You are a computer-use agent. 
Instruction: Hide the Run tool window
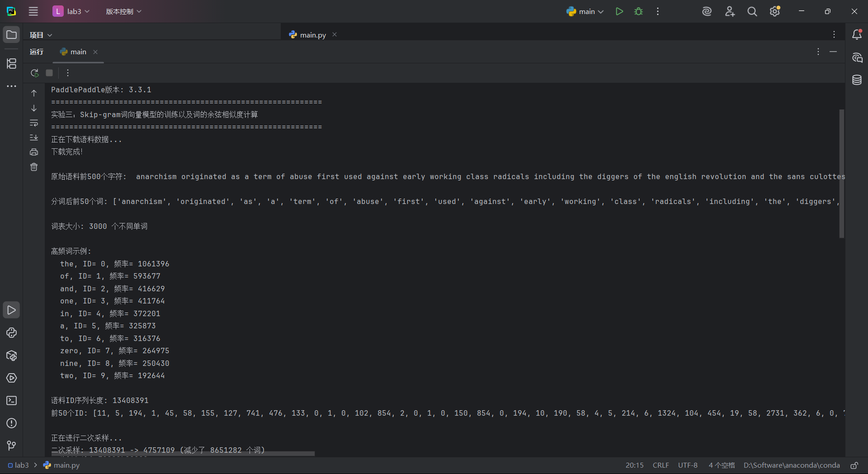[833, 52]
